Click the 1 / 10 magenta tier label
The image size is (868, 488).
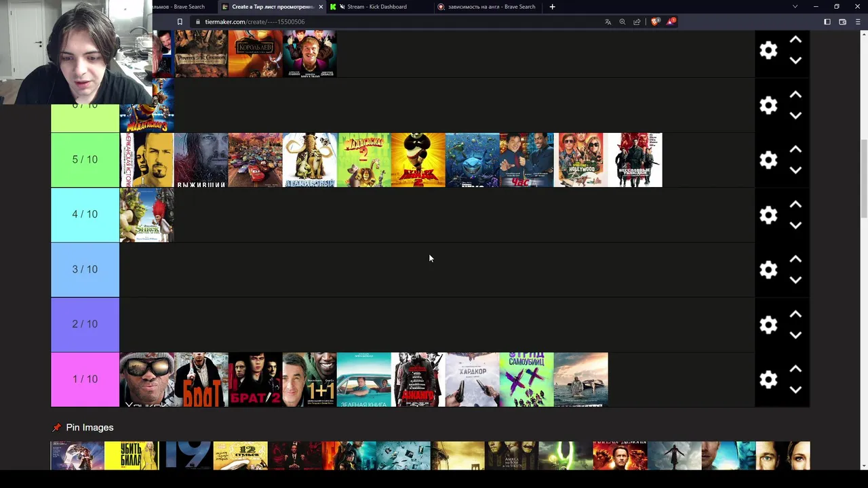(x=85, y=380)
